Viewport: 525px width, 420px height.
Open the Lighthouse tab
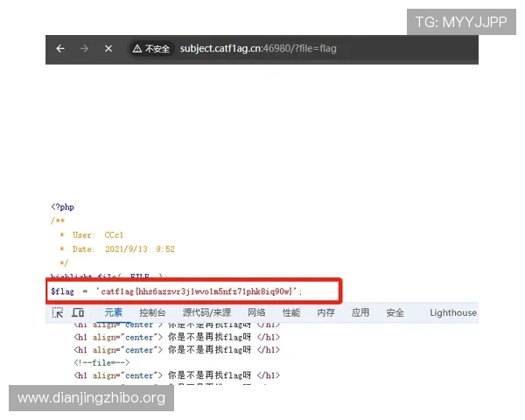[x=453, y=312]
